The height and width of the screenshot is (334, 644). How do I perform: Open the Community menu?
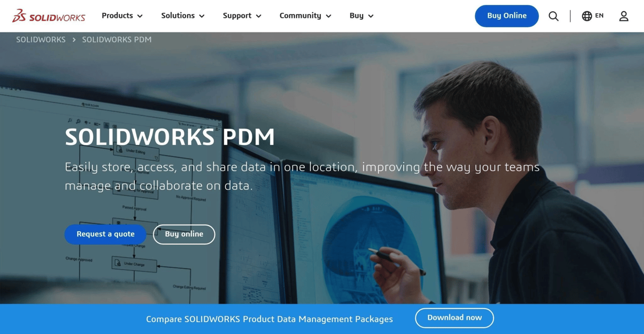305,16
